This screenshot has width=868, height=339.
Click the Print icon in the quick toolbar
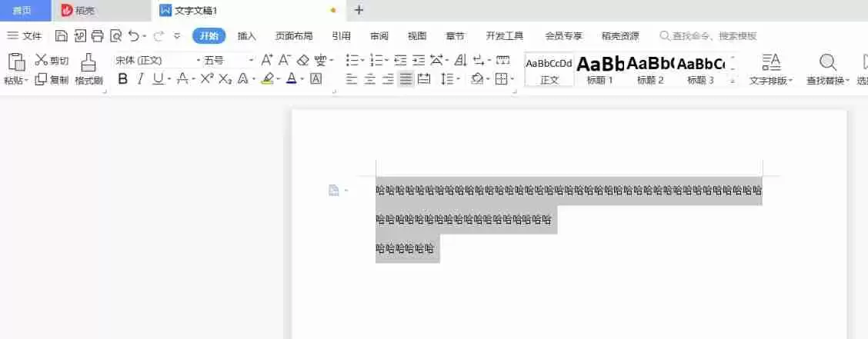pos(98,36)
